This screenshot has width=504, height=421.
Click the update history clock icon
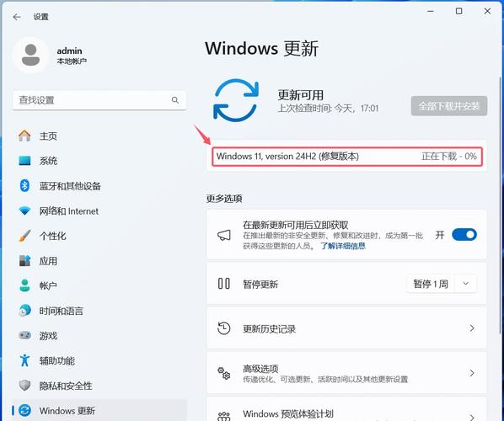coord(224,328)
